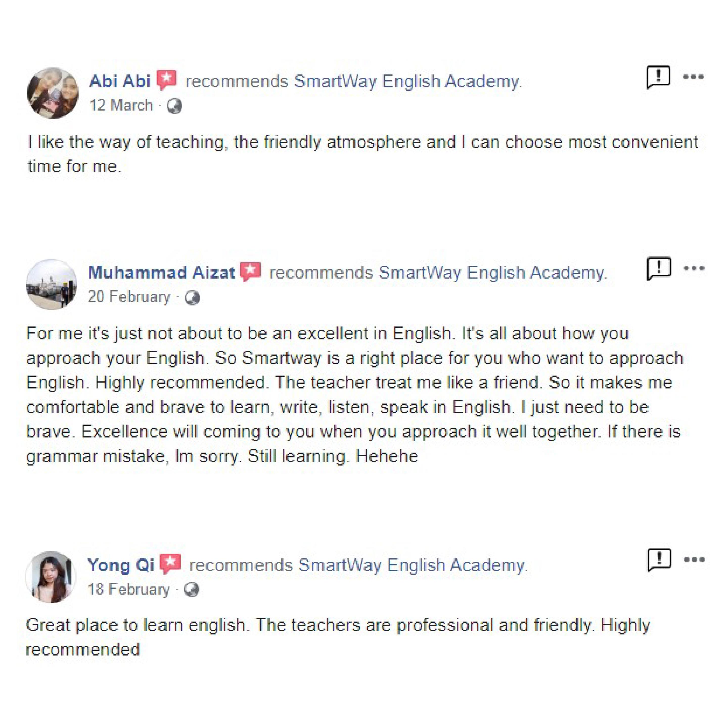Click the recommendation star badge next to Abi Abi
This screenshot has height=728, width=728.
tap(167, 80)
